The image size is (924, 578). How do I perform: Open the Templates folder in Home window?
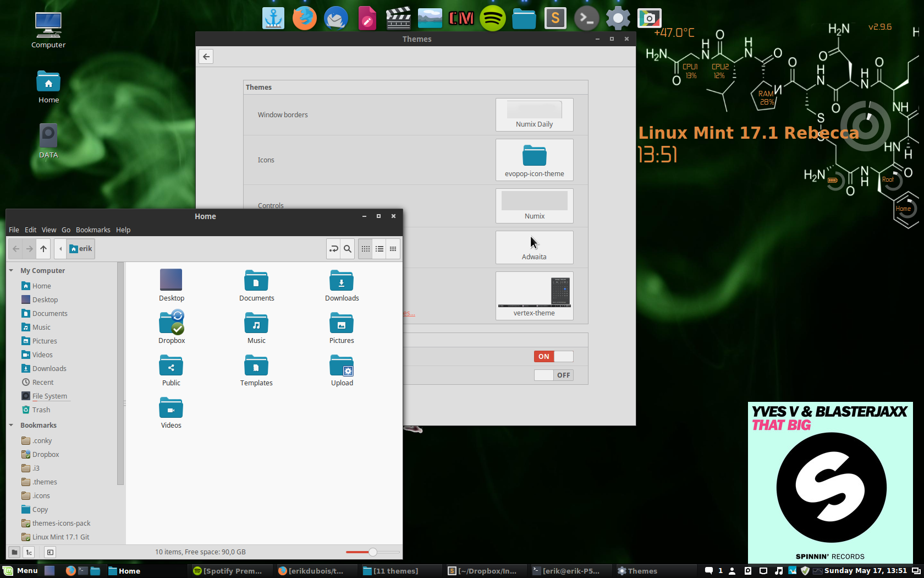pyautogui.click(x=256, y=370)
